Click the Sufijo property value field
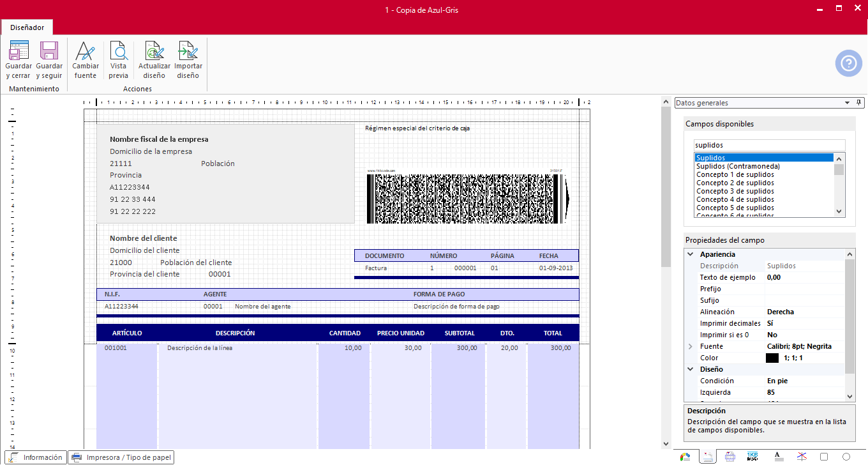Image resolution: width=868 pixels, height=465 pixels. click(804, 300)
